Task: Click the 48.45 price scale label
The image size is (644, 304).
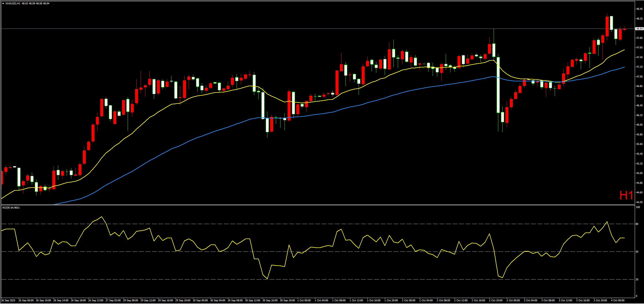Action: pos(639,9)
